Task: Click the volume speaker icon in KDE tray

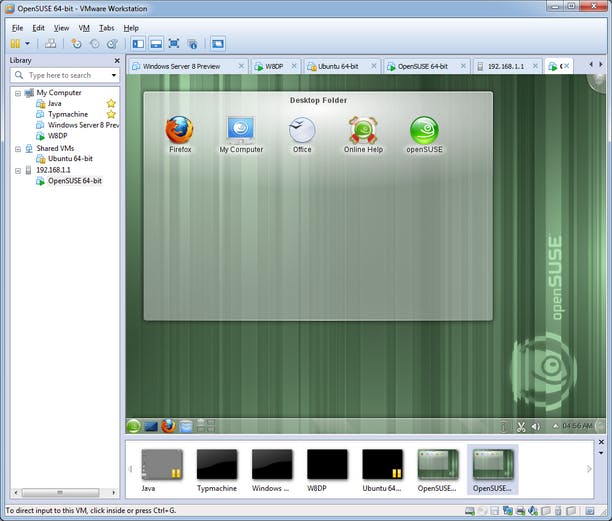Action: point(536,427)
